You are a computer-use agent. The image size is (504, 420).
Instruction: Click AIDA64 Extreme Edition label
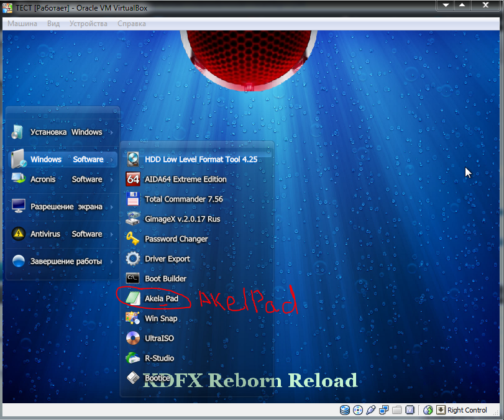(185, 180)
